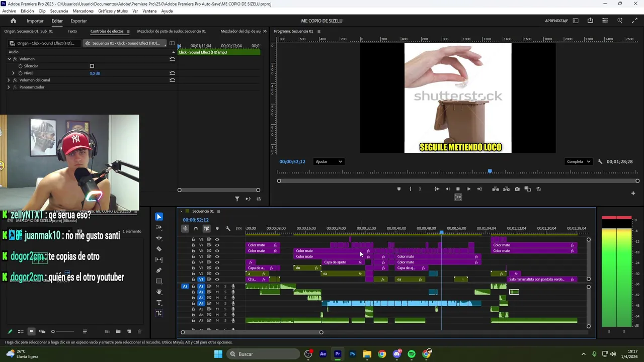Switch to the Texto tab
644x362 pixels.
click(72, 31)
